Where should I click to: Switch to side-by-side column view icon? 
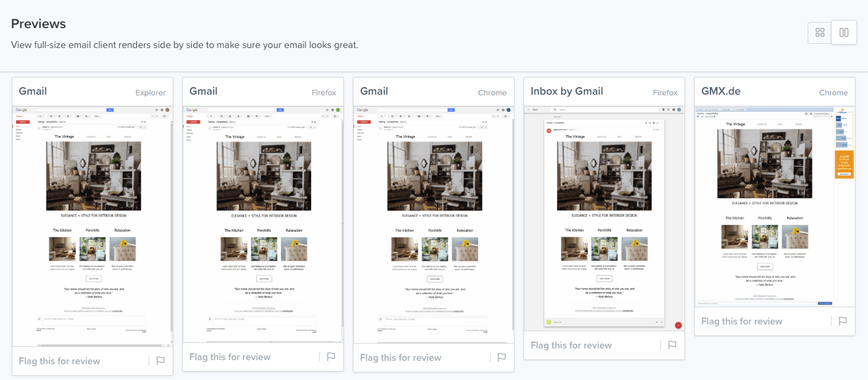(844, 32)
